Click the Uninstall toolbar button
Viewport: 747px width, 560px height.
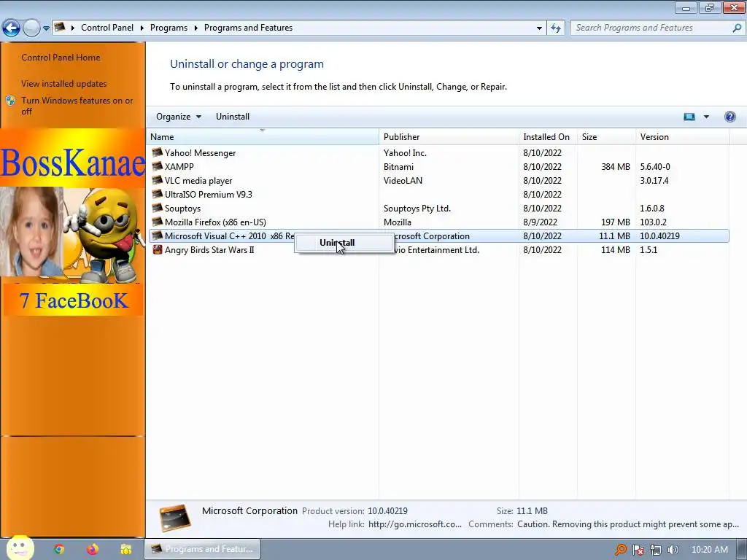click(x=233, y=117)
